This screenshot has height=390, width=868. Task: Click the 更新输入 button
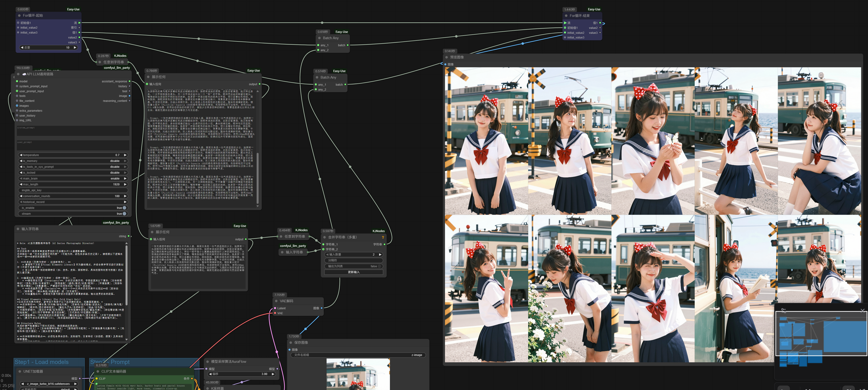tap(354, 272)
